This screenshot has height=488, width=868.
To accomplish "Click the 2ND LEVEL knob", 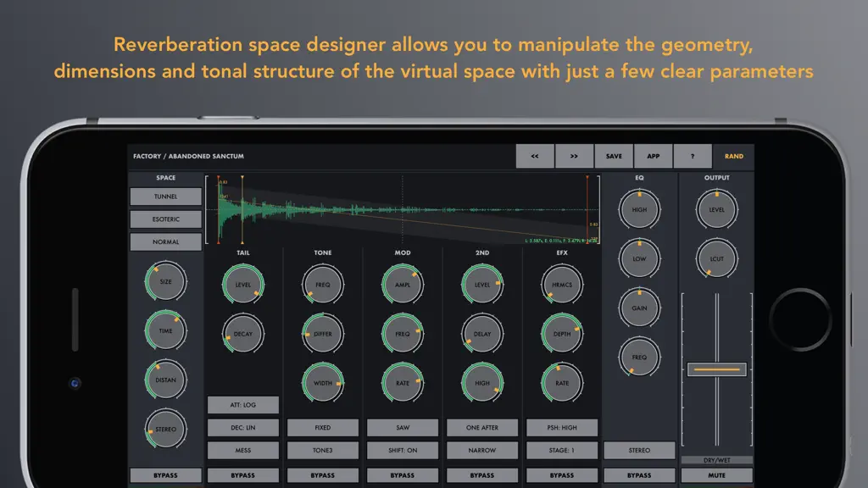I will 482,285.
